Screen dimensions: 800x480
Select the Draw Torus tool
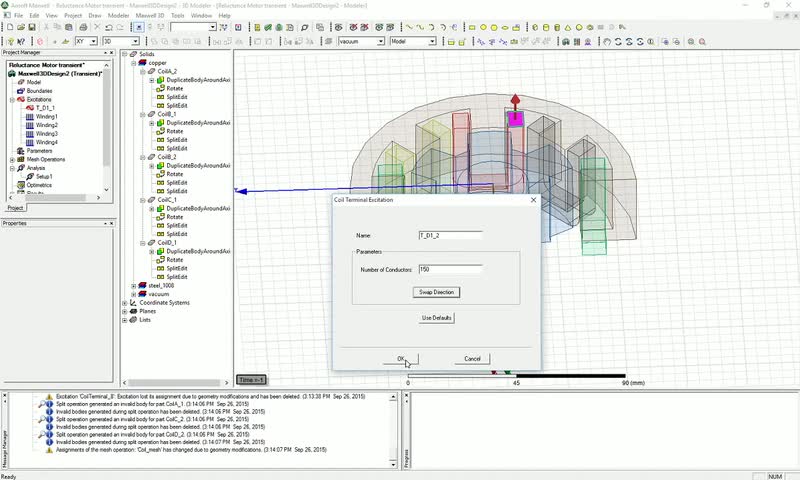[590, 27]
